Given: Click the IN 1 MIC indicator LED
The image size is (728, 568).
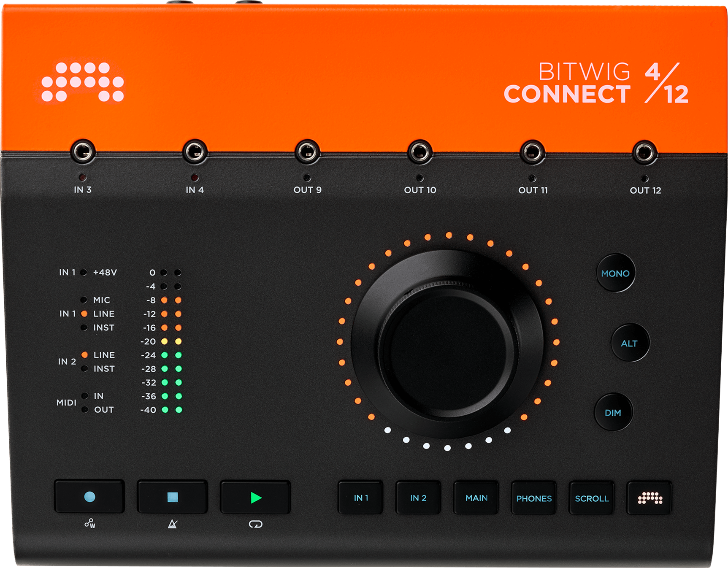Looking at the screenshot, I should 84,300.
